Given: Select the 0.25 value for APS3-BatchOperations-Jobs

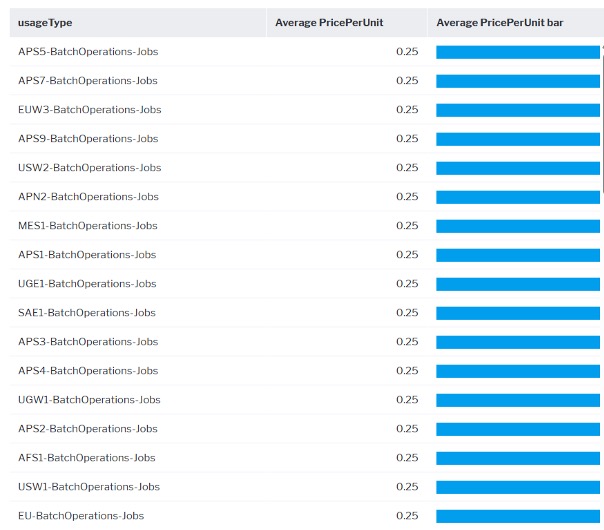Looking at the screenshot, I should coord(407,342).
